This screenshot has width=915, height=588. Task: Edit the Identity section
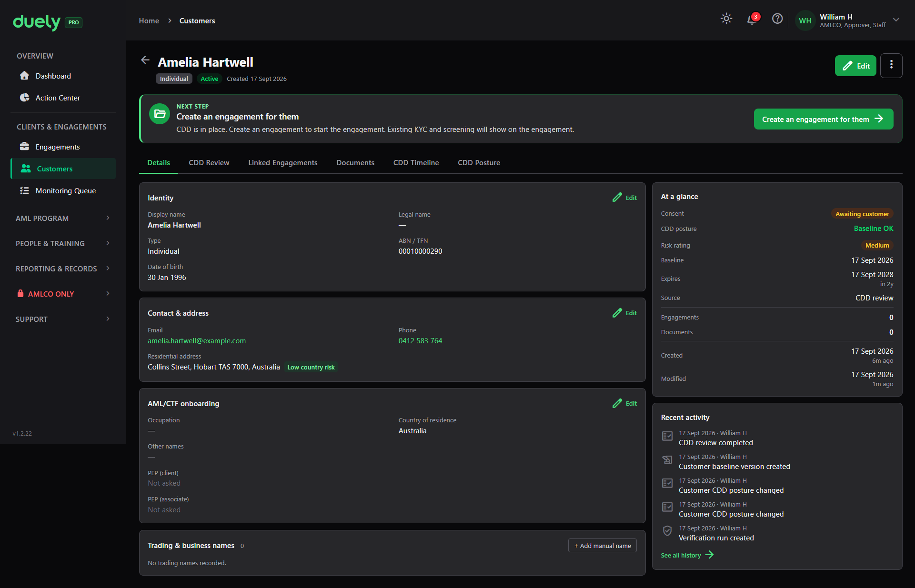point(624,198)
